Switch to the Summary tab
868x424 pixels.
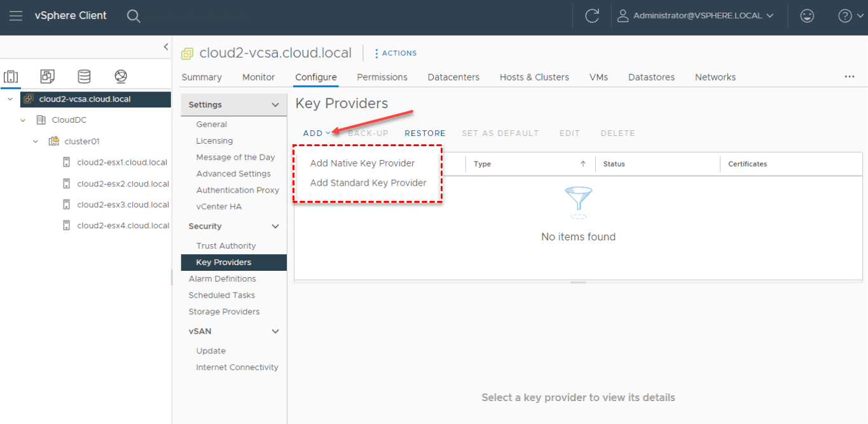[x=202, y=77]
